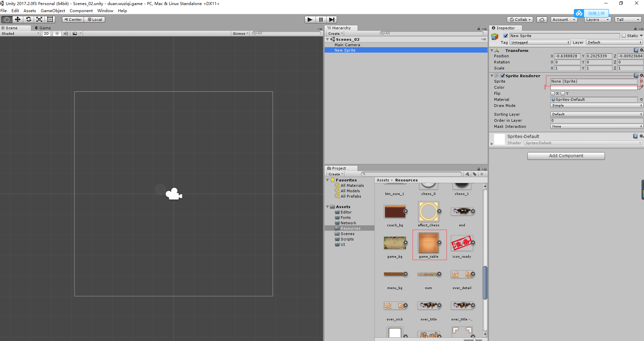The width and height of the screenshot is (644, 341).
Task: Open the Sprite Renderer Color swatch
Action: (594, 87)
